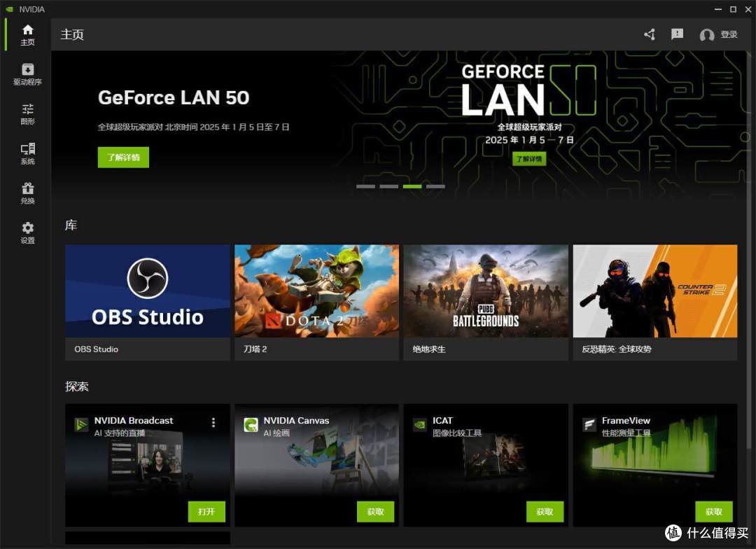Click the NVIDIA logo in title bar
756x549 pixels.
pyautogui.click(x=10, y=9)
